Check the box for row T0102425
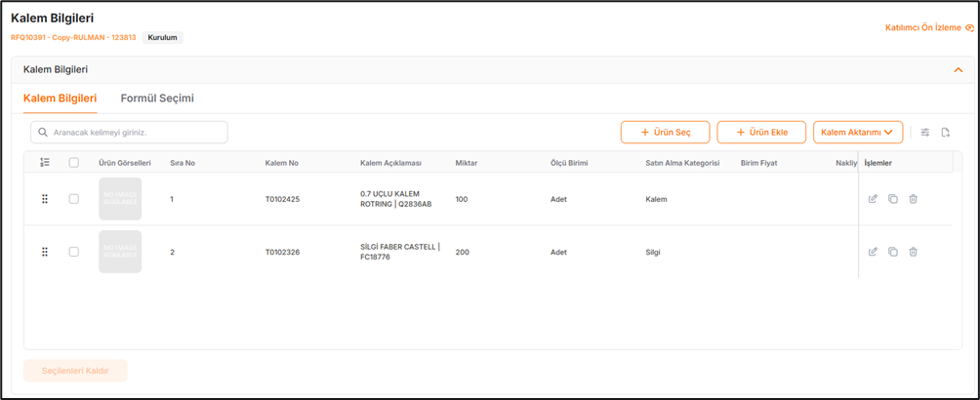980x400 pixels. click(x=74, y=199)
